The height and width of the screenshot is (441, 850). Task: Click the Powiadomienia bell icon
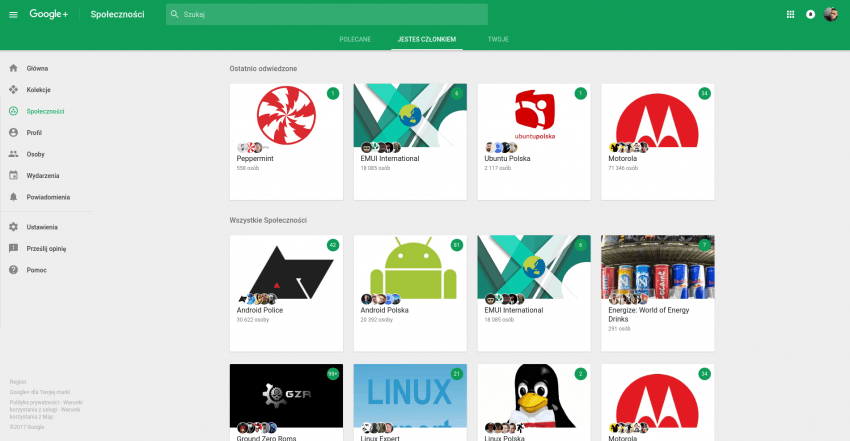tap(14, 197)
